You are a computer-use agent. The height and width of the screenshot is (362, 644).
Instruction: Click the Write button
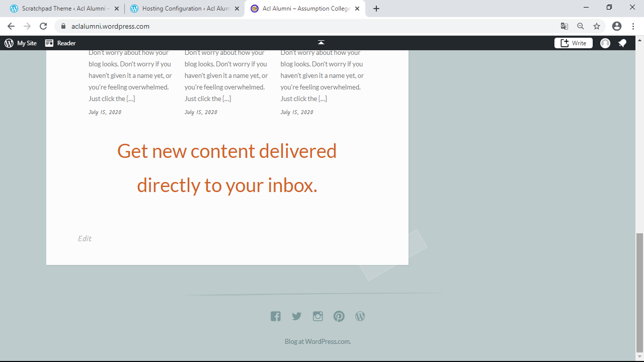(574, 43)
